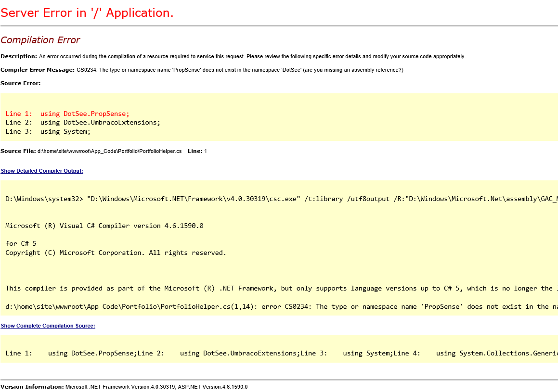Click the CS0234 compiler error message text
The width and height of the screenshot is (558, 392).
[x=239, y=70]
